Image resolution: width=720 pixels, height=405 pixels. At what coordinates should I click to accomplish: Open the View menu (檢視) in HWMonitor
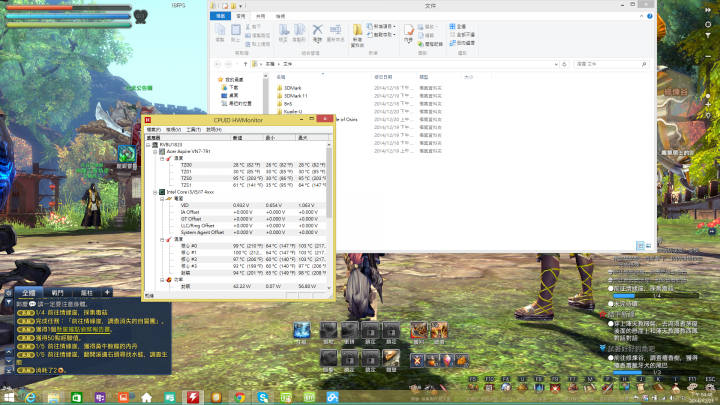pos(173,130)
